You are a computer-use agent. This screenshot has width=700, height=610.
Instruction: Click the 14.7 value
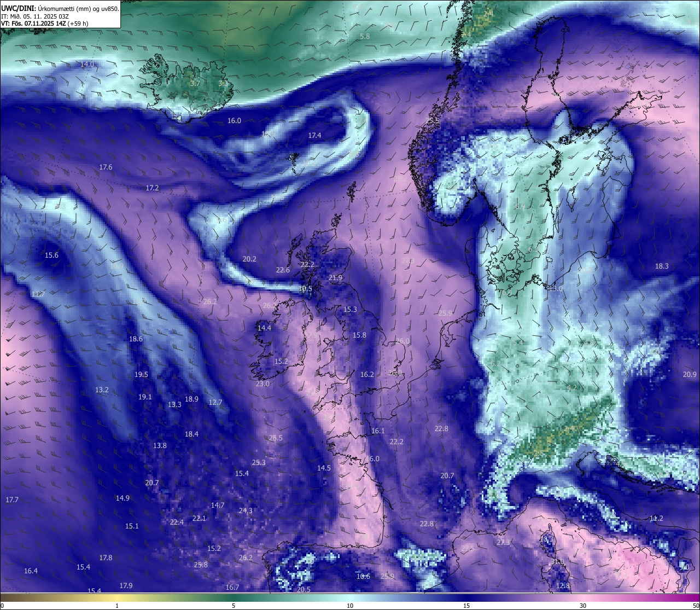point(218,506)
